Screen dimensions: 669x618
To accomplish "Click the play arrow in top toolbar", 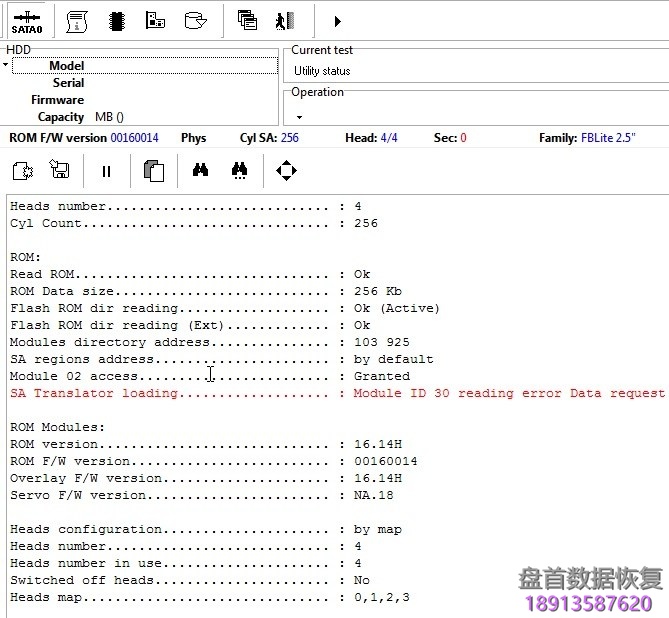I will 337,21.
